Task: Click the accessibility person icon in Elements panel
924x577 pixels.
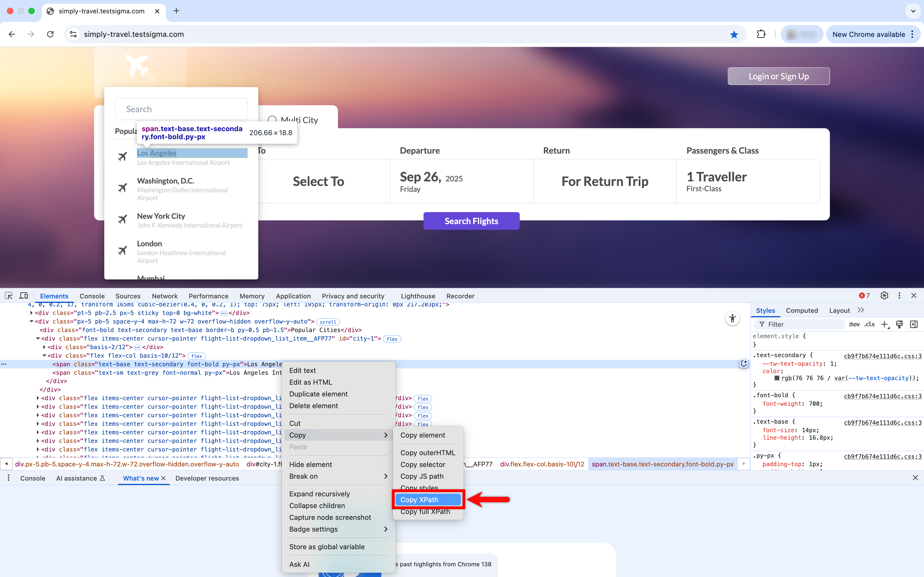Action: 732,318
